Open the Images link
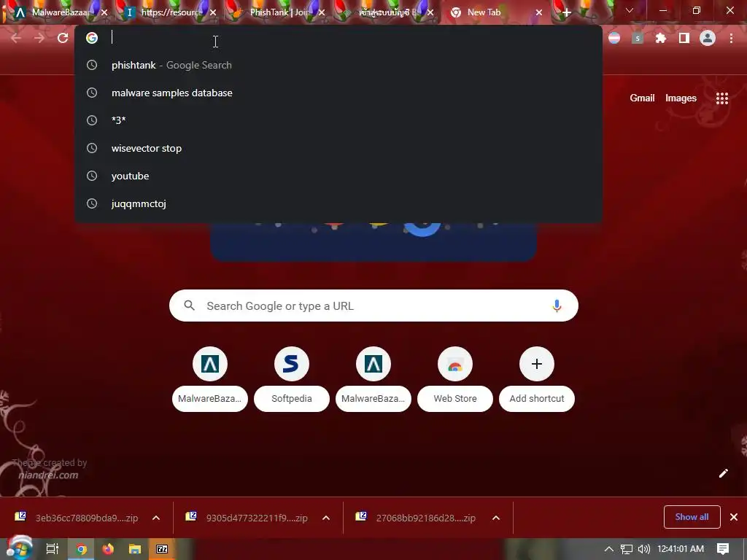 [x=681, y=98]
